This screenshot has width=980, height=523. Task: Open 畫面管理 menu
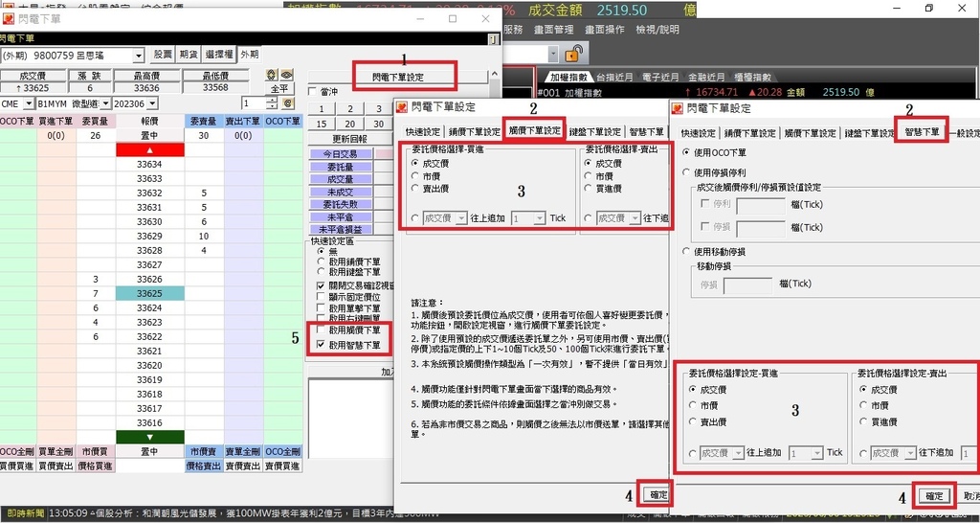pos(554,30)
